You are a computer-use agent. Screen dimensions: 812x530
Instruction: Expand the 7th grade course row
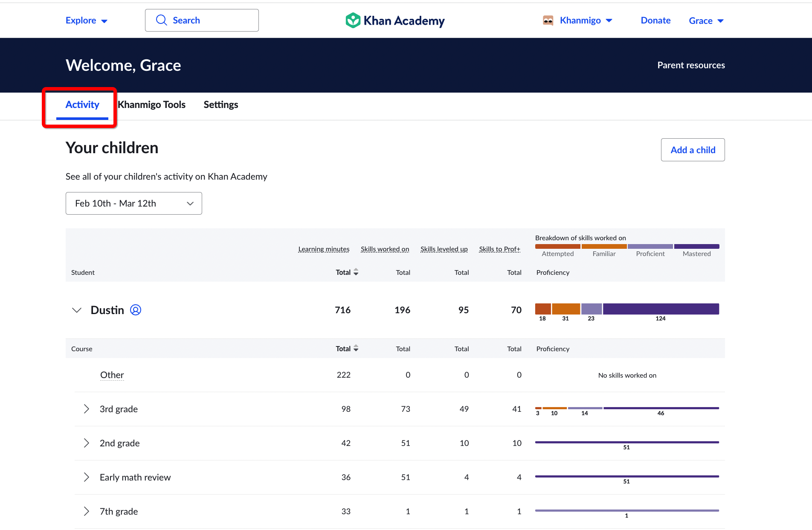[x=87, y=511]
